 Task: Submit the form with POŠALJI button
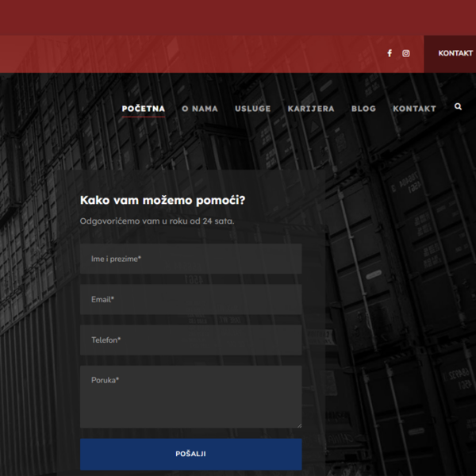click(x=190, y=454)
